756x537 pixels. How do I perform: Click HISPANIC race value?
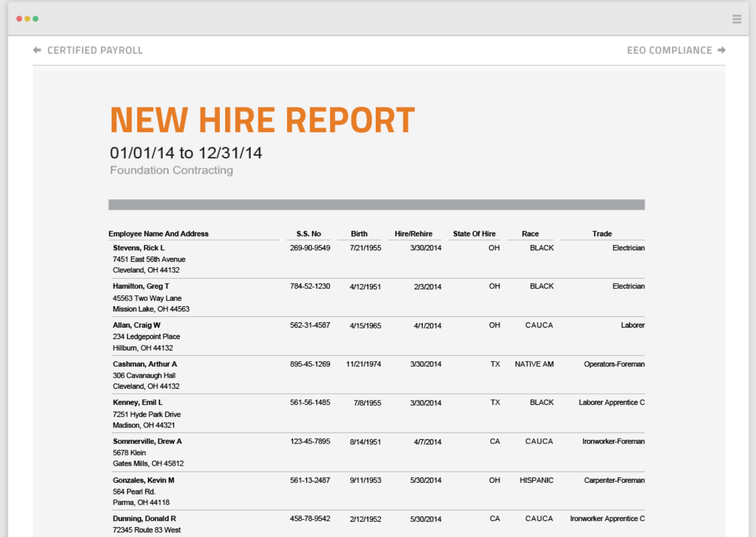(537, 480)
